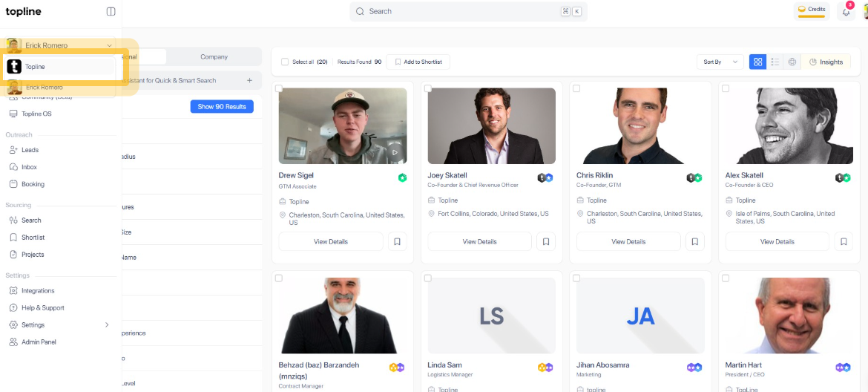868x392 pixels.
Task: Check Behzad Barzandeh's card checkbox
Action: click(279, 278)
